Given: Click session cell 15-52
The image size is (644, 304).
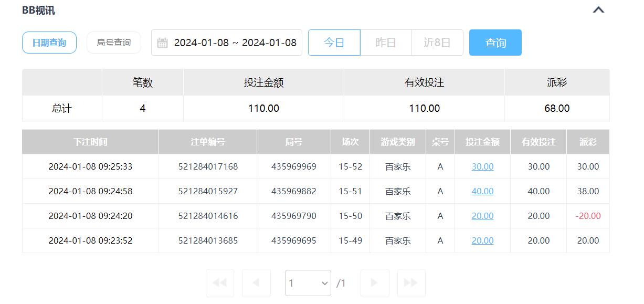Looking at the screenshot, I should point(350,166).
